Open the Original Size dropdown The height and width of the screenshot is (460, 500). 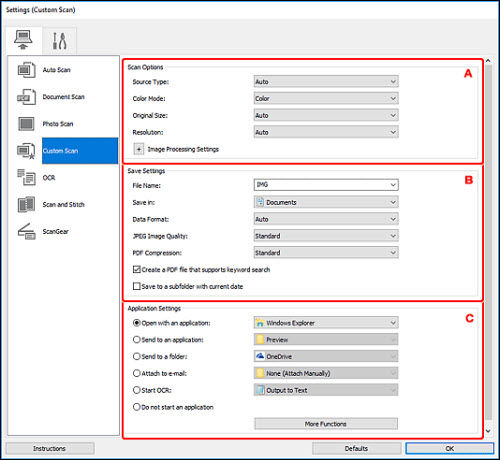(326, 115)
